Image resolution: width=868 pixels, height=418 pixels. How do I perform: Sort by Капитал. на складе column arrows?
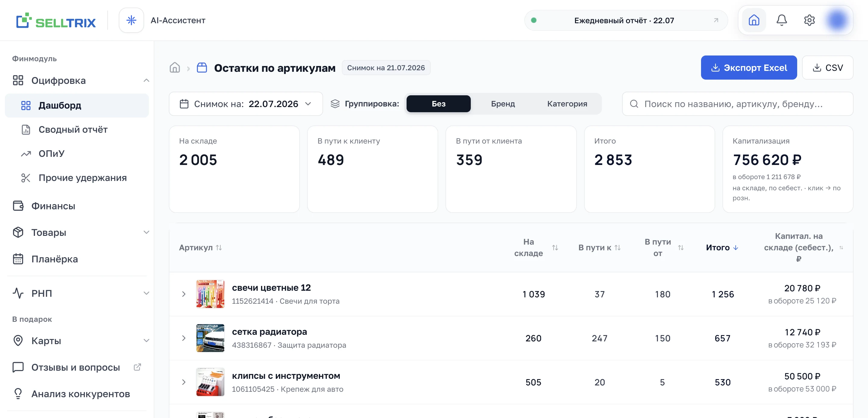(841, 247)
